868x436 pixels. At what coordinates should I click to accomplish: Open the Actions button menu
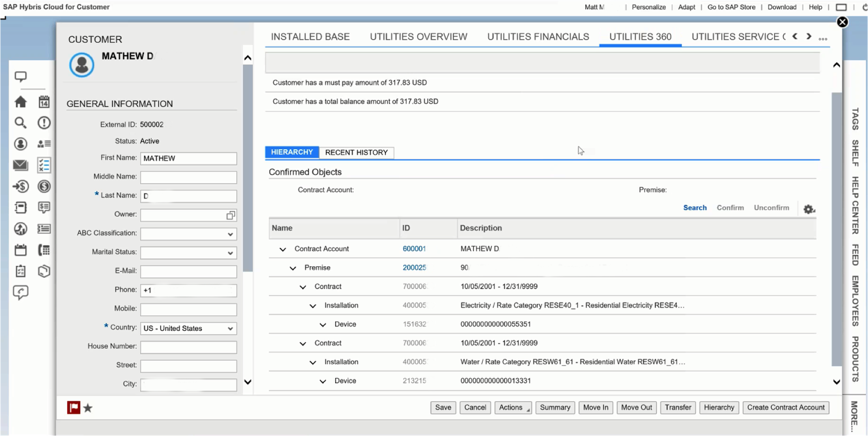tap(513, 408)
